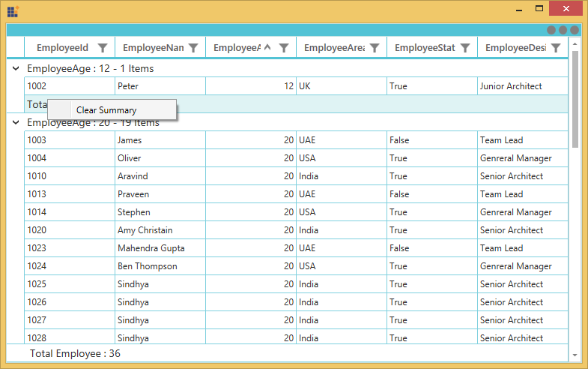The image size is (588, 369).
Task: Sort by EmployeeArea column header
Action: pyautogui.click(x=335, y=48)
